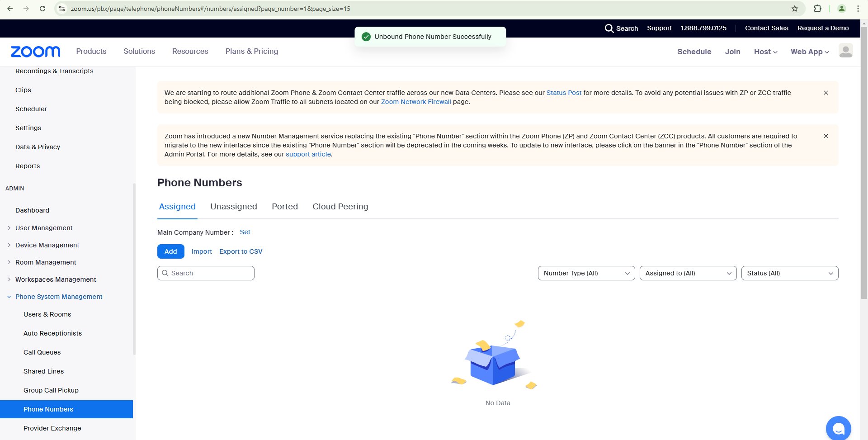The height and width of the screenshot is (440, 868).
Task: Open the Zoom account avatar
Action: tap(845, 51)
